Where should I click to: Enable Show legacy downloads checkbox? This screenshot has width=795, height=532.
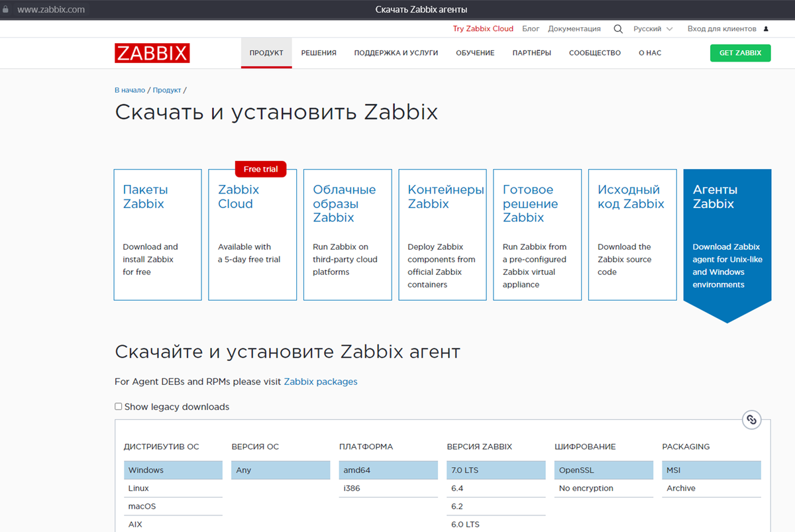[x=119, y=407]
